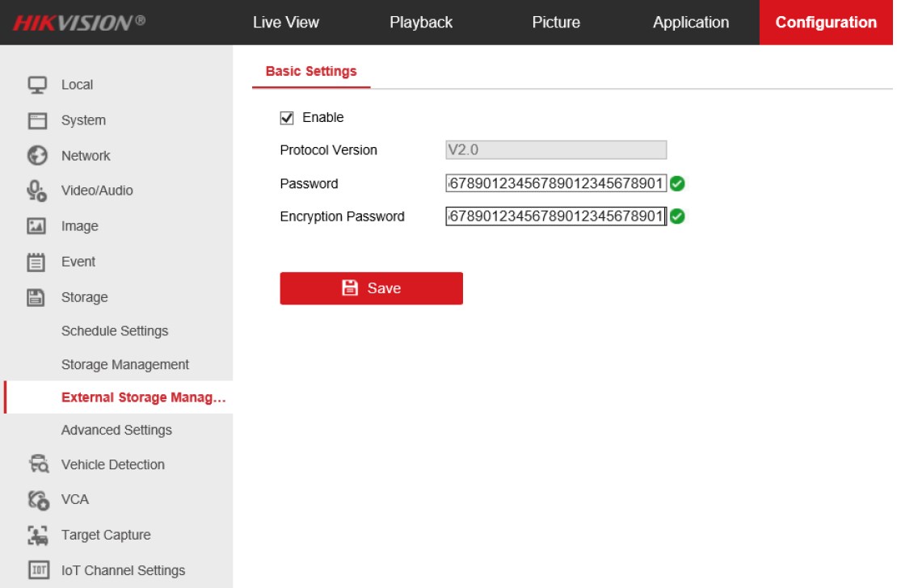Go to Advanced Settings under Storage
The image size is (897, 588).
point(116,430)
